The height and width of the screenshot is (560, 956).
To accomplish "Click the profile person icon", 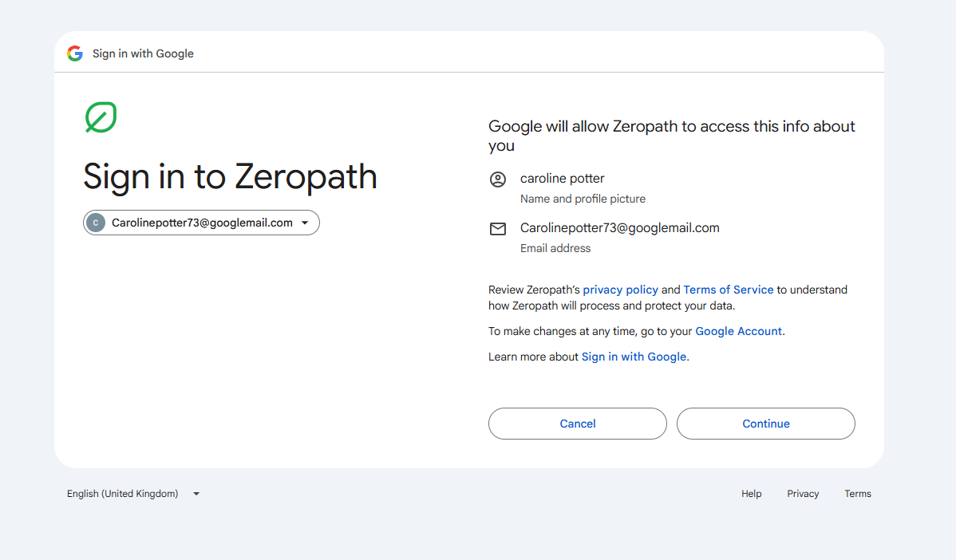I will [x=498, y=179].
